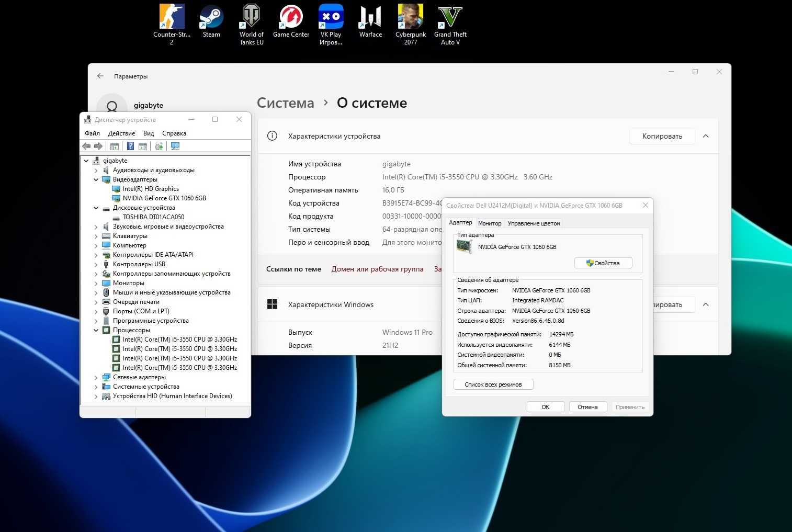792x532 pixels.
Task: Select the gigabyte computer root node icon
Action: coord(96,161)
